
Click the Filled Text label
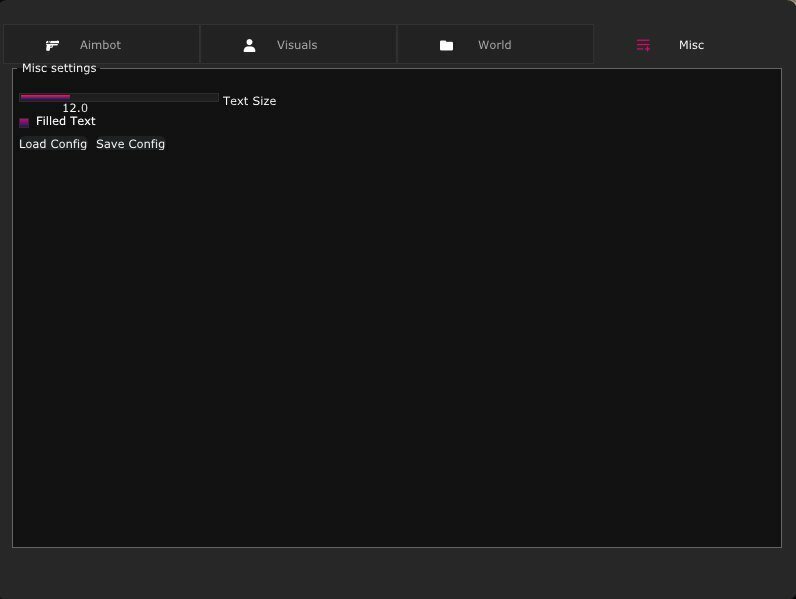coord(65,121)
